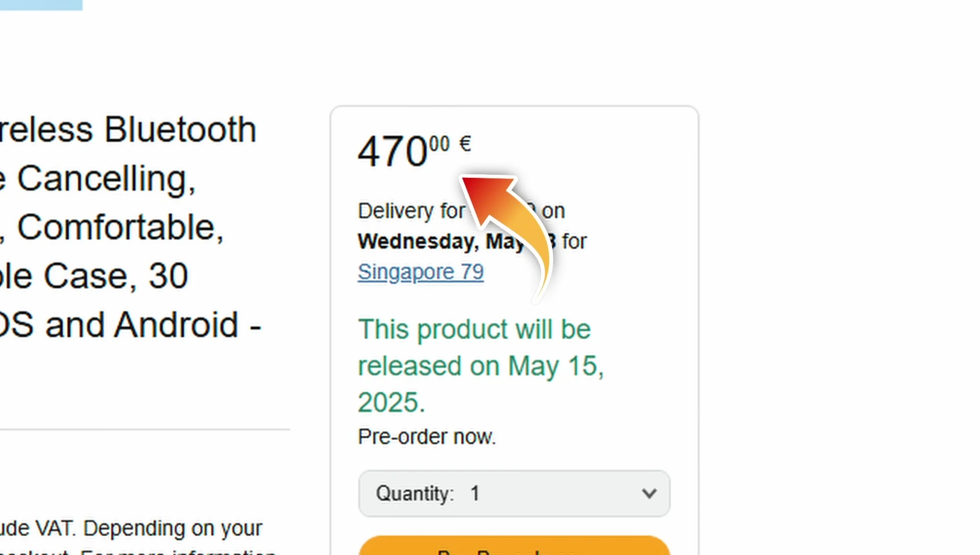Open the Quantity dropdown
The image size is (980, 555).
click(x=514, y=493)
